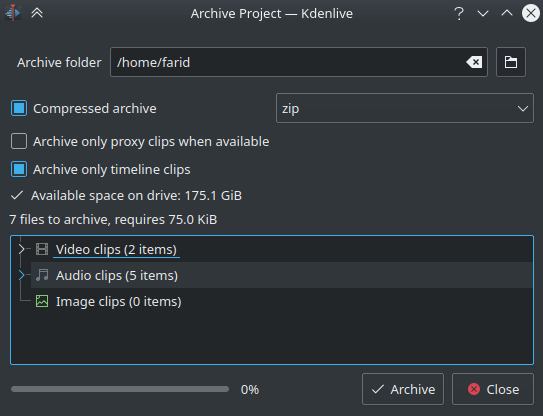Expand the Video clips tree node
This screenshot has height=416, width=543.
[21, 249]
